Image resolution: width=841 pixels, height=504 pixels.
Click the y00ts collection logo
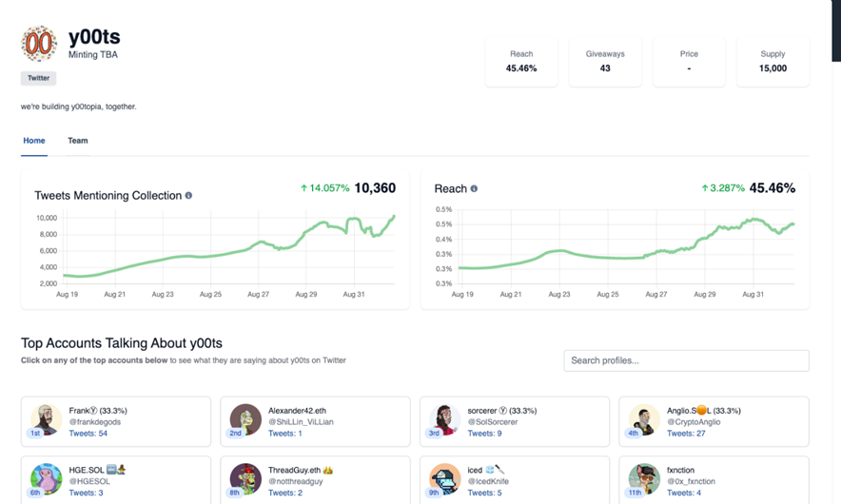pyautogui.click(x=39, y=44)
